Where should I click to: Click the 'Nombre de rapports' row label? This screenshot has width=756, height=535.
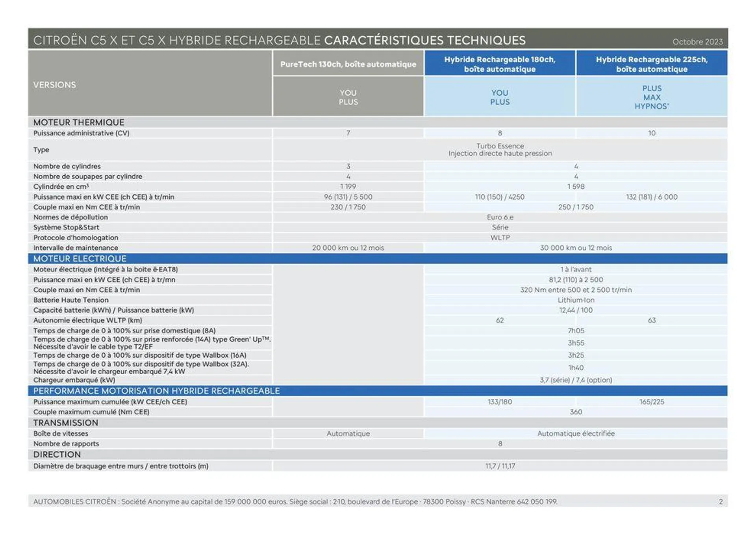(66, 444)
